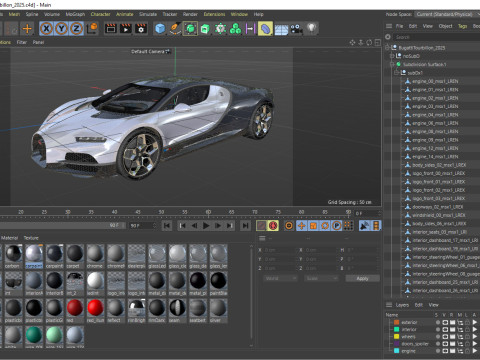480x360 pixels.
Task: Toggle the X axis lock
Action: [46, 29]
